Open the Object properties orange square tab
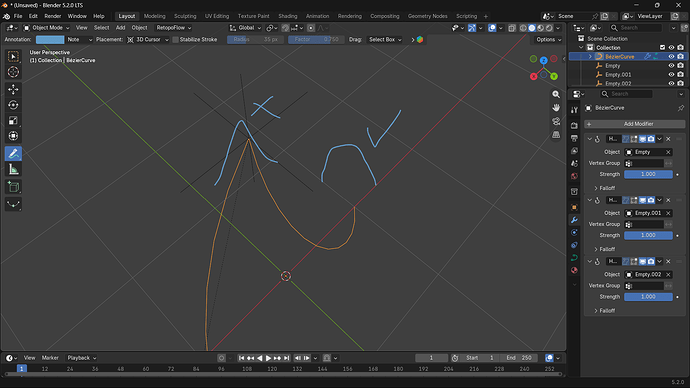This screenshot has height=388, width=690. click(574, 207)
